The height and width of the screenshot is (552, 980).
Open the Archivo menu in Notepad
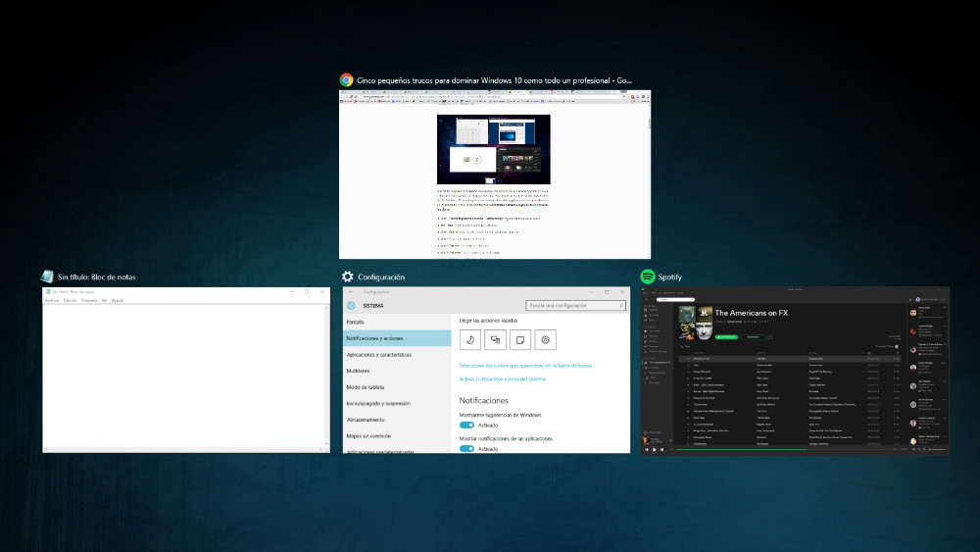52,301
